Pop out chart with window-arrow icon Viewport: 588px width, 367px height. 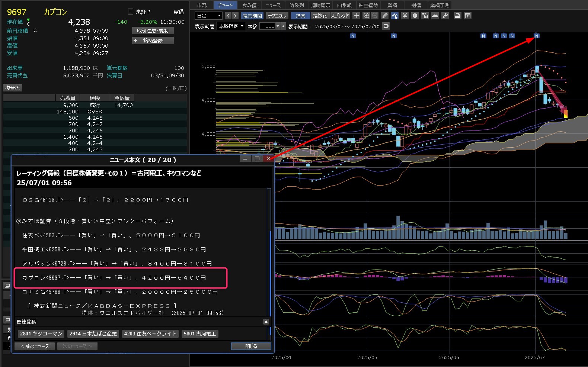[x=468, y=16]
